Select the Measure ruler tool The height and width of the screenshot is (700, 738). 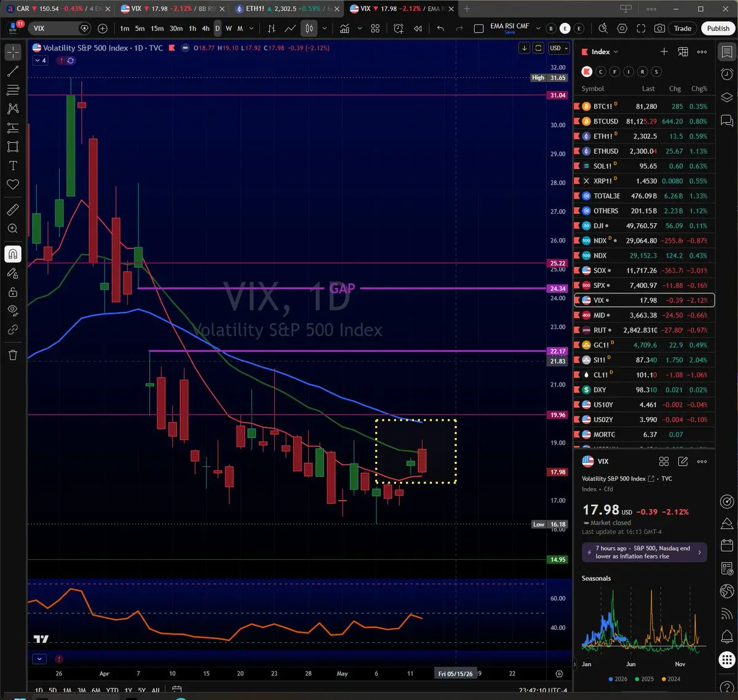[x=13, y=210]
